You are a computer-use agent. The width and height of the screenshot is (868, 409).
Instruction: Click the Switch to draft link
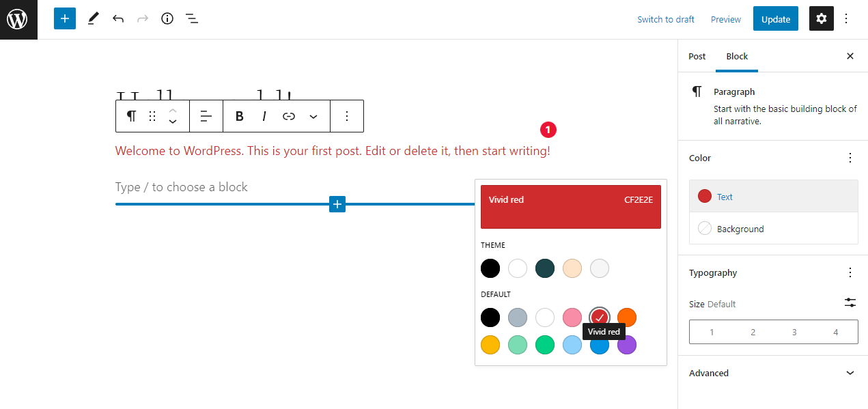666,19
